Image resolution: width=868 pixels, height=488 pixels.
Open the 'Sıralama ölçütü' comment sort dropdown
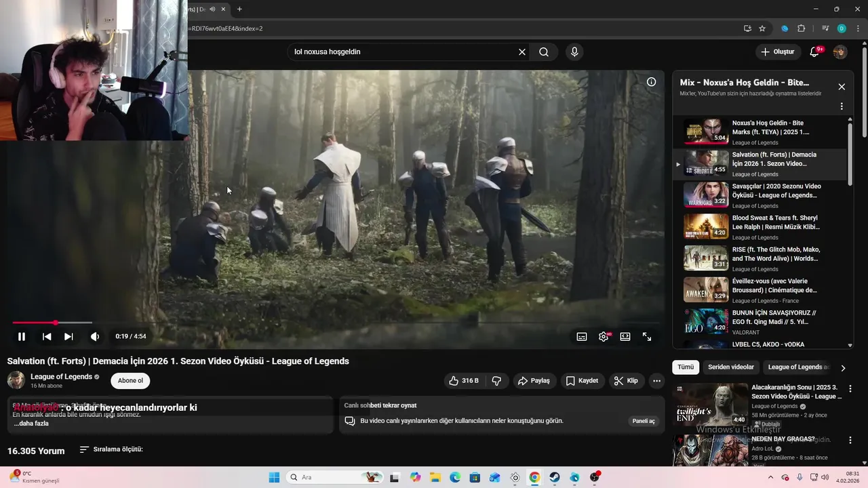(111, 449)
